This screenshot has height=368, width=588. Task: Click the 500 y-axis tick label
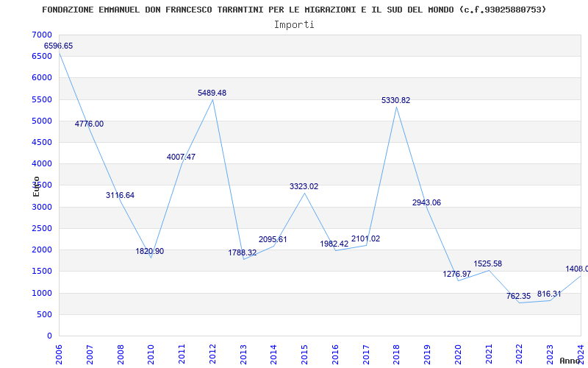pos(46,314)
